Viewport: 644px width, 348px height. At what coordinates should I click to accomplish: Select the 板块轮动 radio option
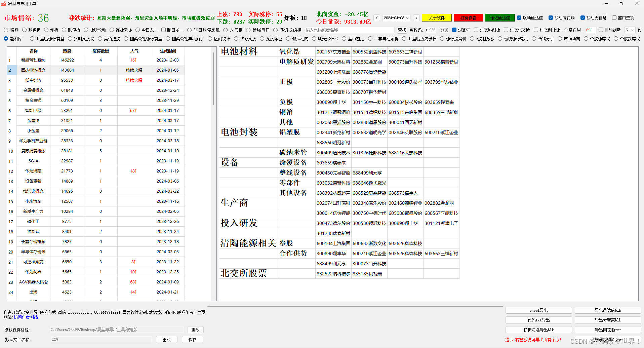coord(86,30)
